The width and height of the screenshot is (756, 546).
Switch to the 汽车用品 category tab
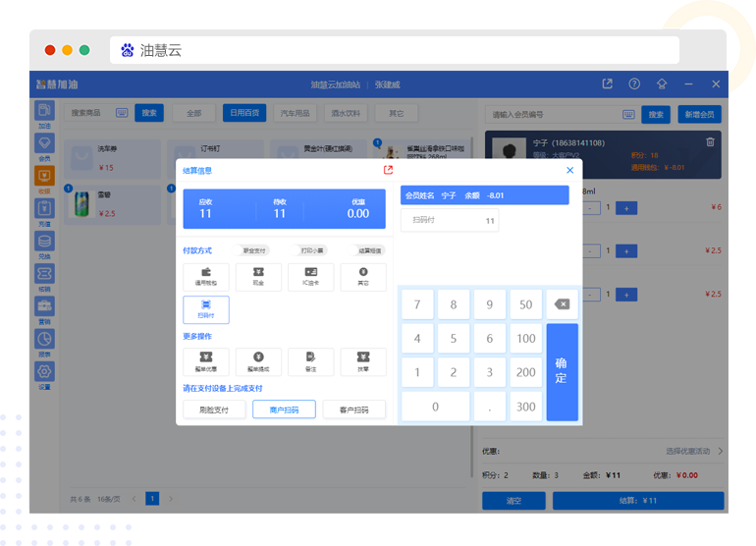click(296, 114)
